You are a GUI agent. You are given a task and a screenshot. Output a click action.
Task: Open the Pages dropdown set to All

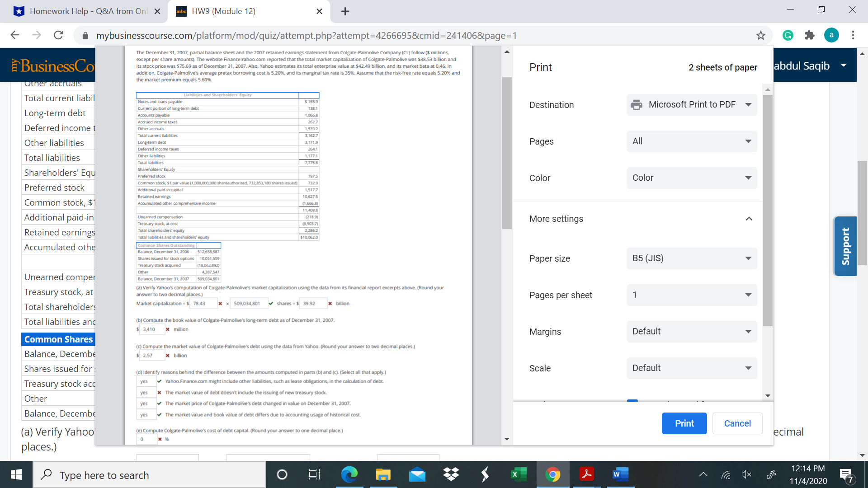pos(692,141)
